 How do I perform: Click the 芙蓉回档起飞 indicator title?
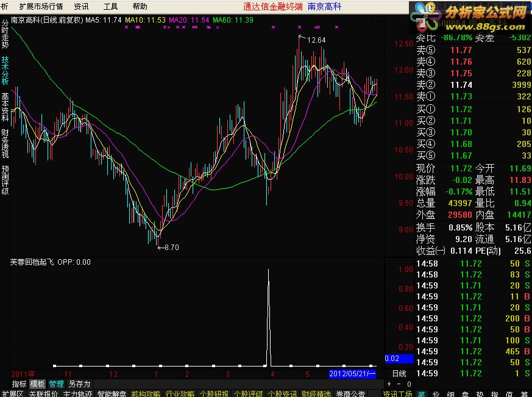tap(32, 262)
